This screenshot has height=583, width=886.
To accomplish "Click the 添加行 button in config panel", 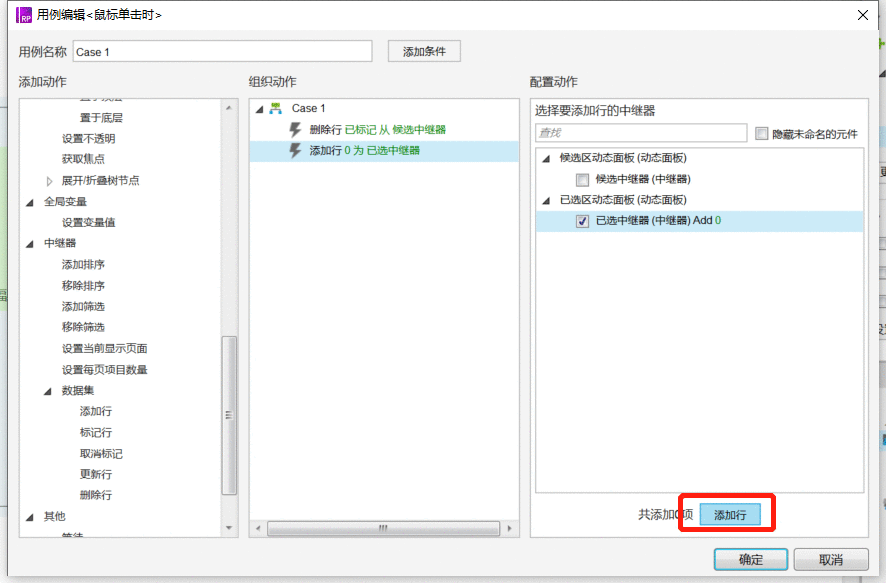I will [730, 515].
